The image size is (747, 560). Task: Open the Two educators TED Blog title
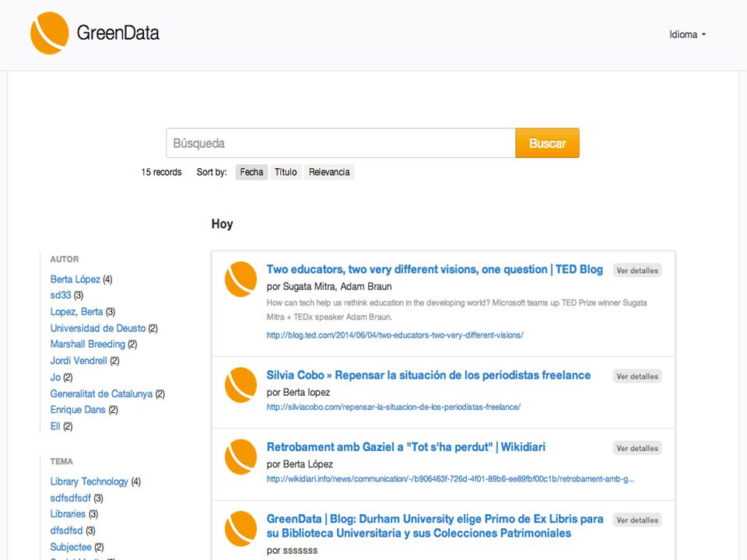(434, 270)
